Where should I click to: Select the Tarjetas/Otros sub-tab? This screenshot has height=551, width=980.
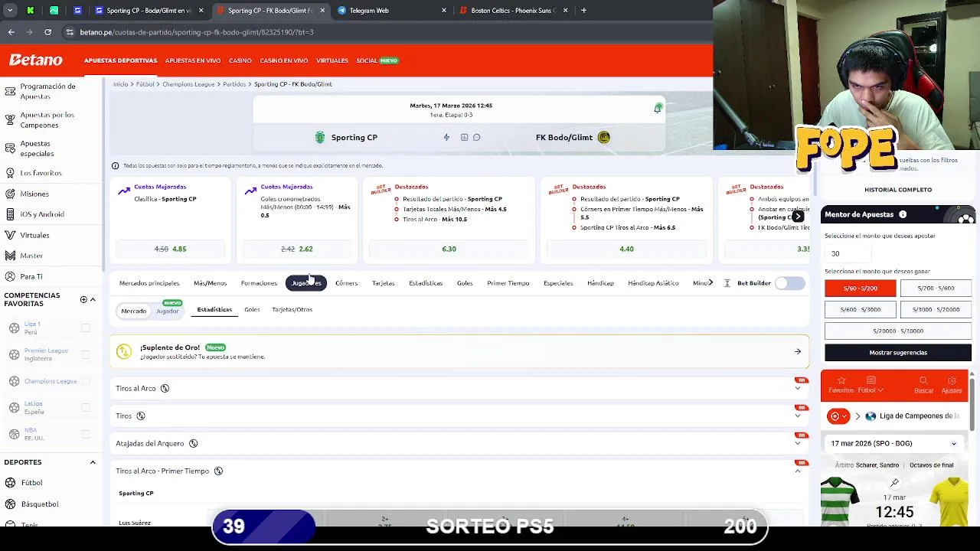292,309
